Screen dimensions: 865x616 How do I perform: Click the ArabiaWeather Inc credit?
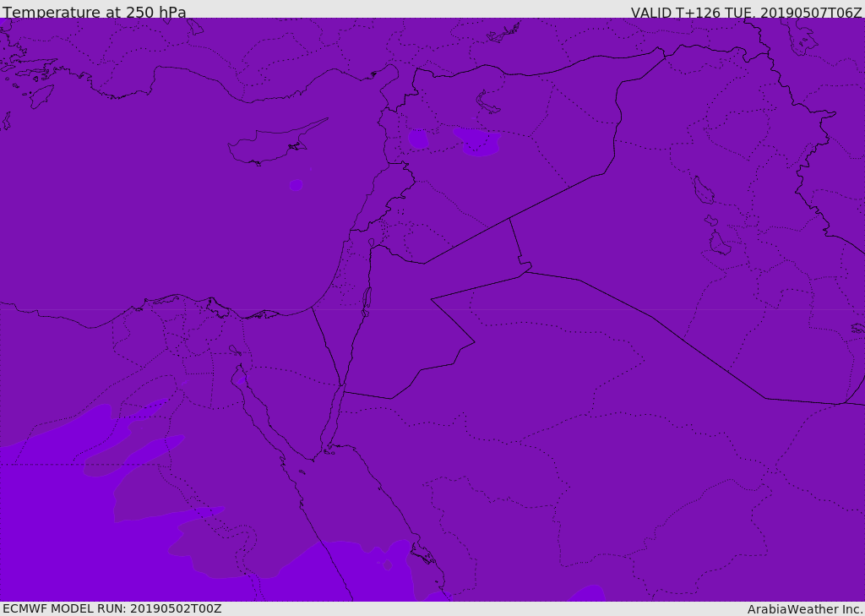click(805, 609)
